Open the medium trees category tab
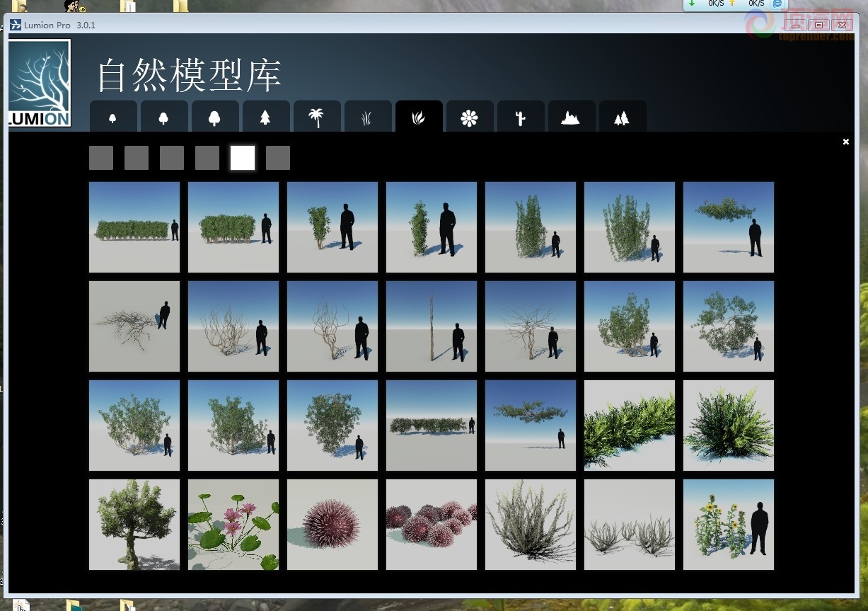 pos(164,117)
